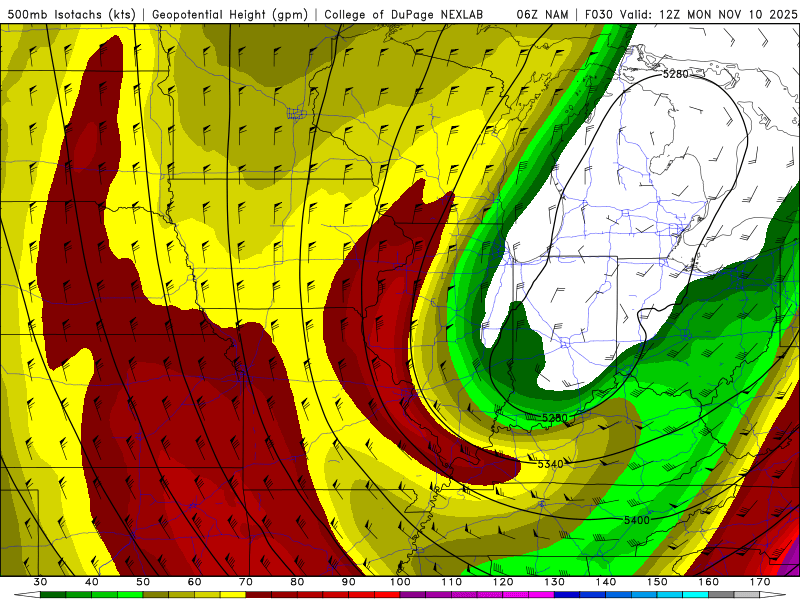
Task: Click the 'Geopotential Height (gpm)' header label
Action: point(230,14)
